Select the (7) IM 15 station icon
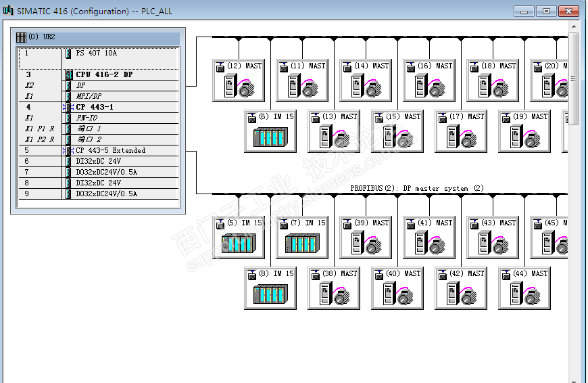The width and height of the screenshot is (588, 383). tap(302, 238)
